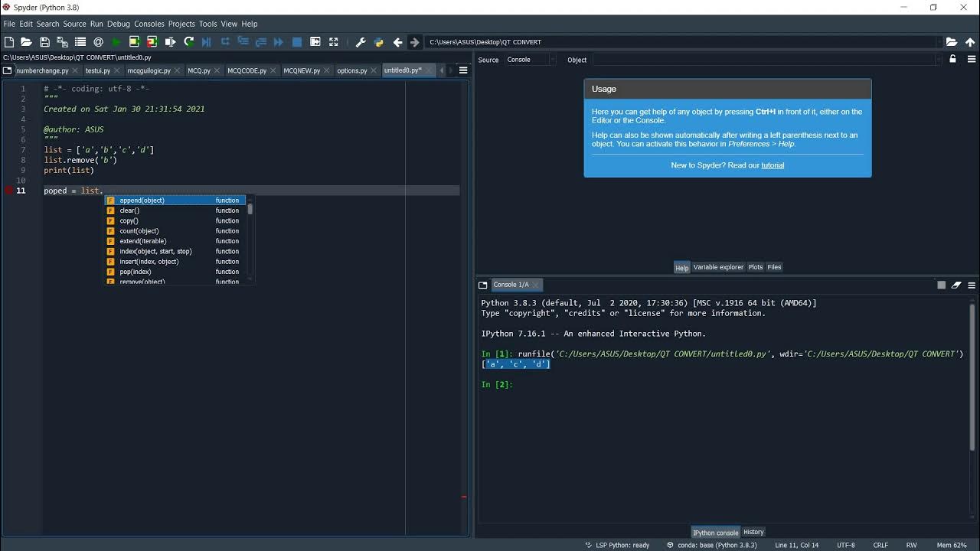
Task: Interrupt the kernel with the stop square
Action: (942, 285)
